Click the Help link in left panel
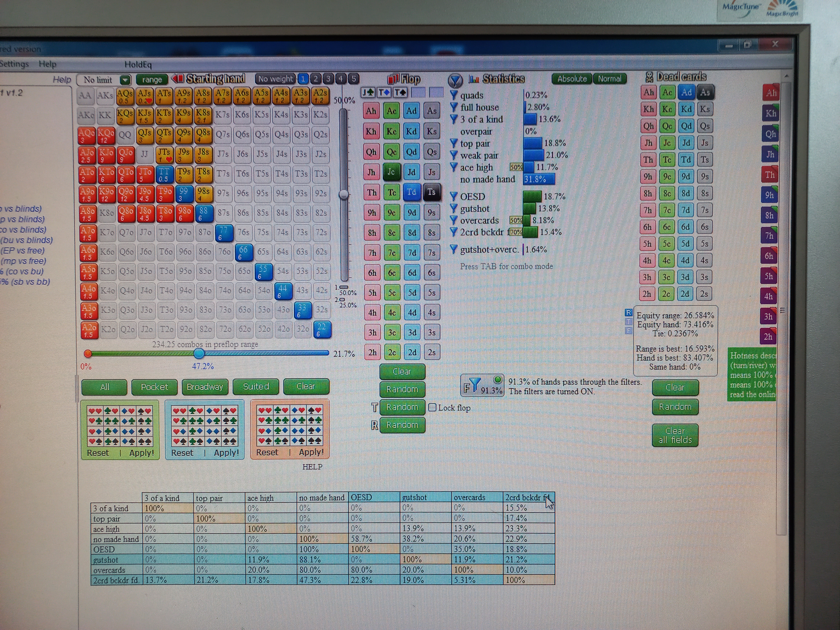The width and height of the screenshot is (840, 630). click(x=62, y=79)
